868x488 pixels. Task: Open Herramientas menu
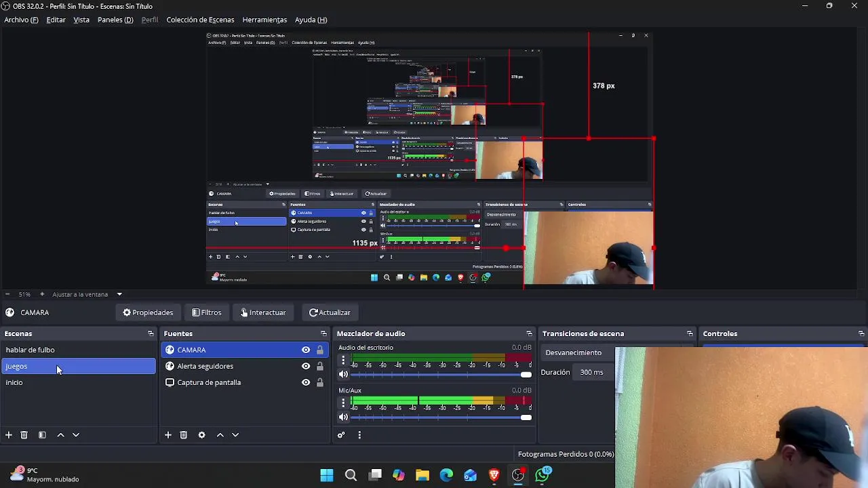click(x=264, y=20)
